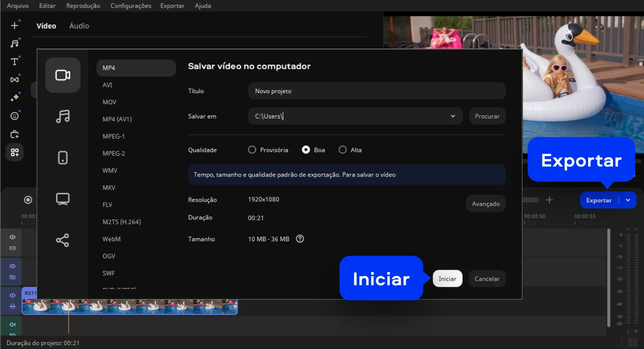The width and height of the screenshot is (644, 349).
Task: Toggle the eye above the broken link icon
Action: pyautogui.click(x=13, y=266)
